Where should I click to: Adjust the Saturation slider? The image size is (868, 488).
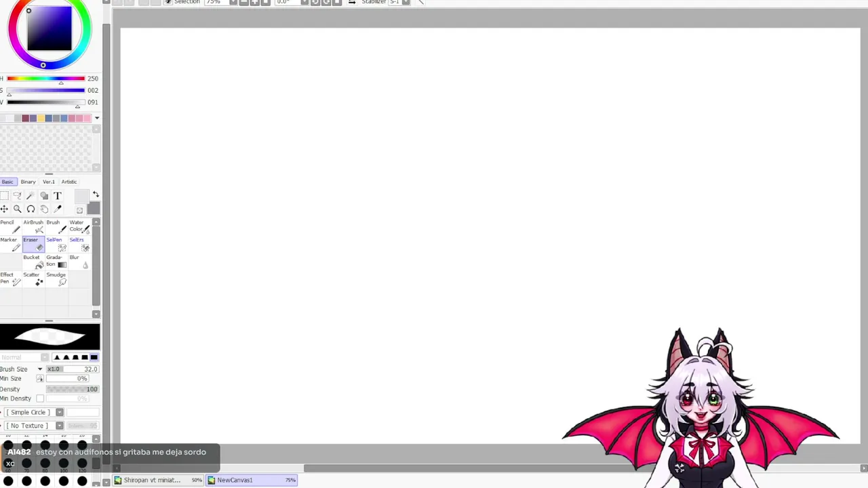45,90
